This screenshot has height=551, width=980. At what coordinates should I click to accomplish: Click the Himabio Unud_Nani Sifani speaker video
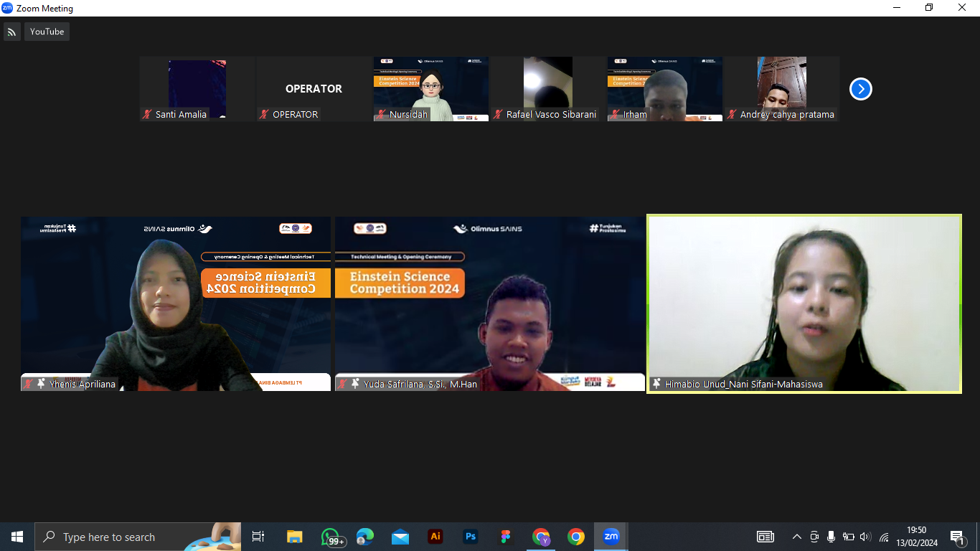coord(804,303)
